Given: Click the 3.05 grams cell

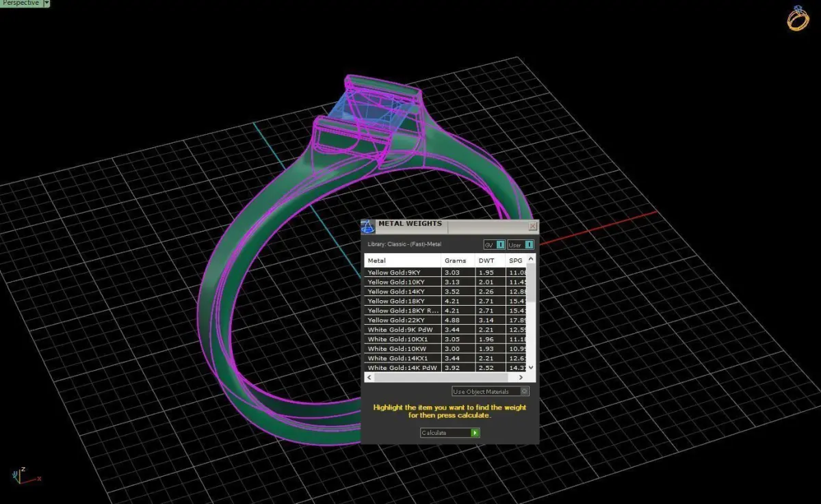Looking at the screenshot, I should 458,339.
